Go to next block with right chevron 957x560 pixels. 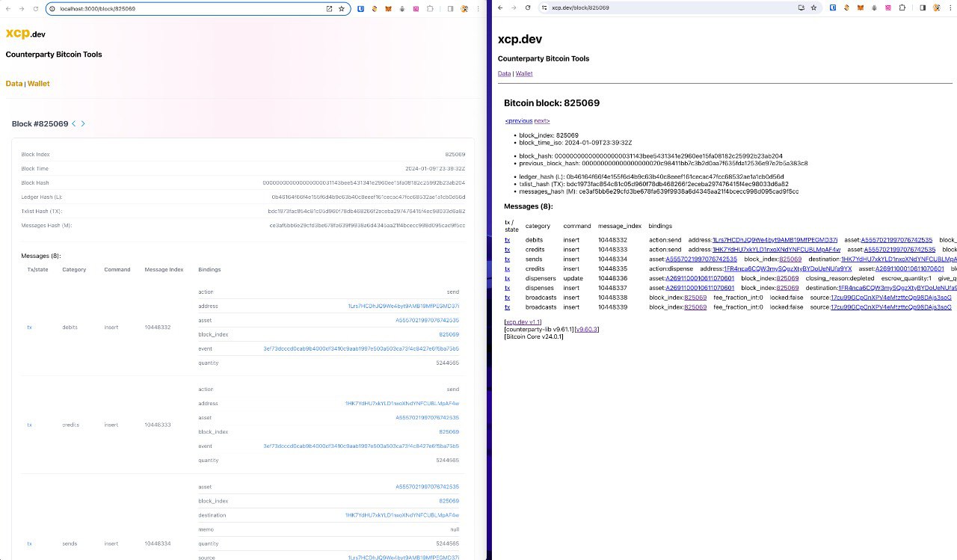tap(83, 124)
